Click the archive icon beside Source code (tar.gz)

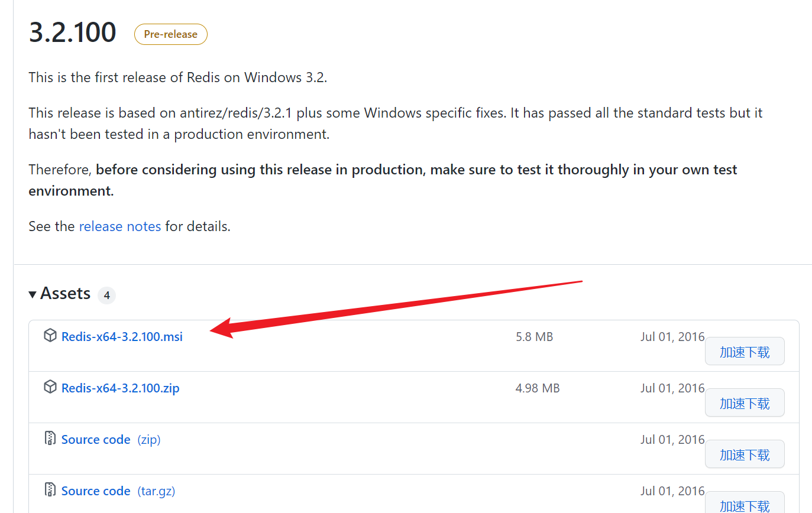tap(50, 490)
